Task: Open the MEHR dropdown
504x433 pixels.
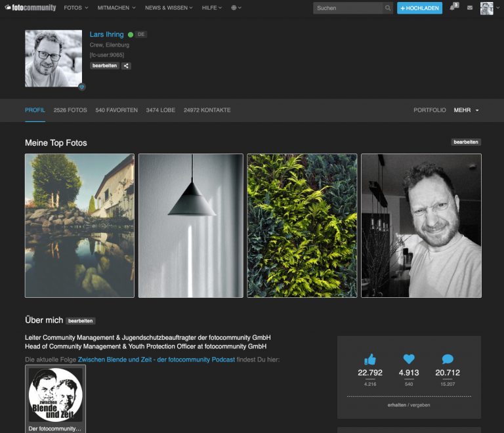Action: [466, 110]
